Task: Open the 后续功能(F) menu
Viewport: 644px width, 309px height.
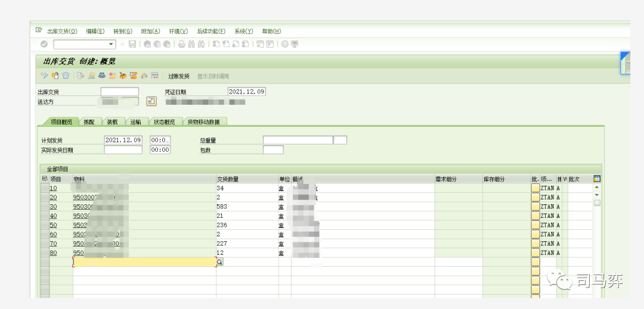Action: [211, 31]
